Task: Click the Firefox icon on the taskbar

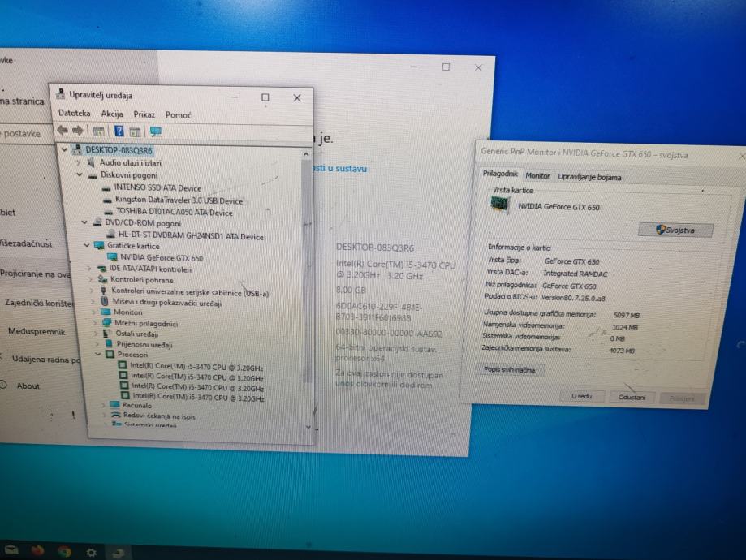Action: click(x=37, y=550)
